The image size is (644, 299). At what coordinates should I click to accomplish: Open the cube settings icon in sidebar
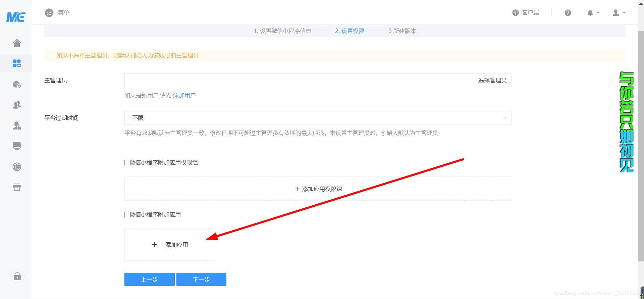[17, 84]
